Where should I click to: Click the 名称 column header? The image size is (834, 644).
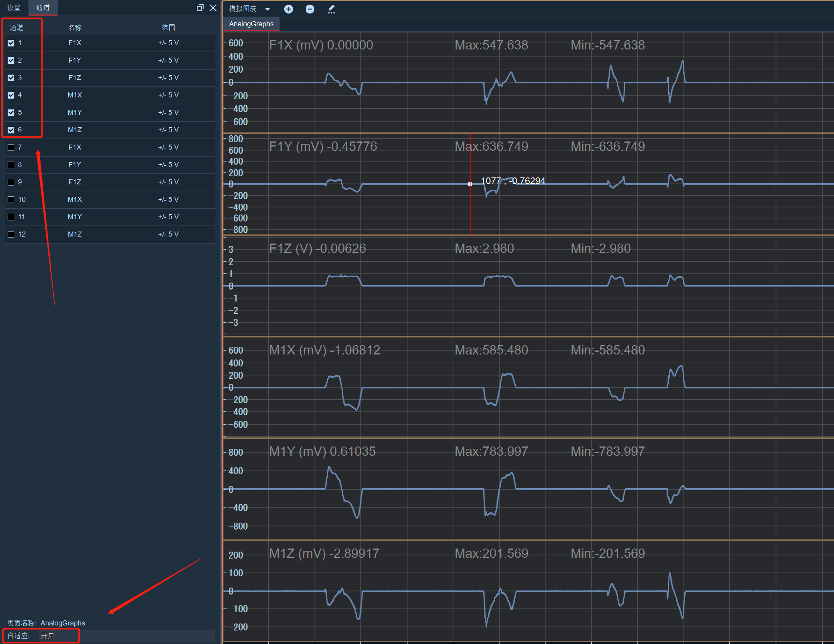(x=75, y=27)
